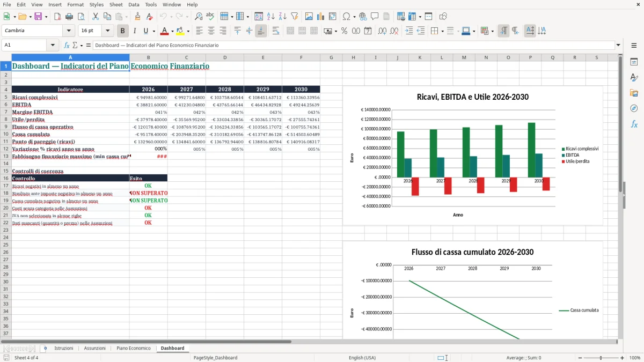Sort descending icon
The height and width of the screenshot is (362, 644).
point(283,17)
